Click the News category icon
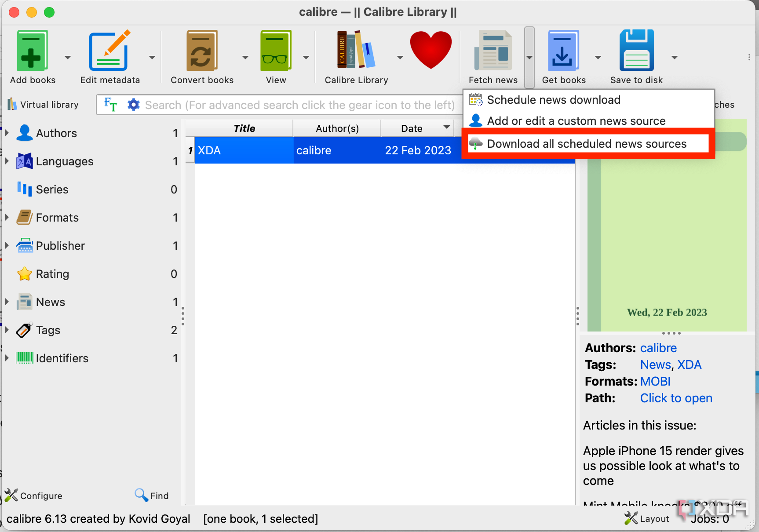This screenshot has width=759, height=532. [x=24, y=302]
